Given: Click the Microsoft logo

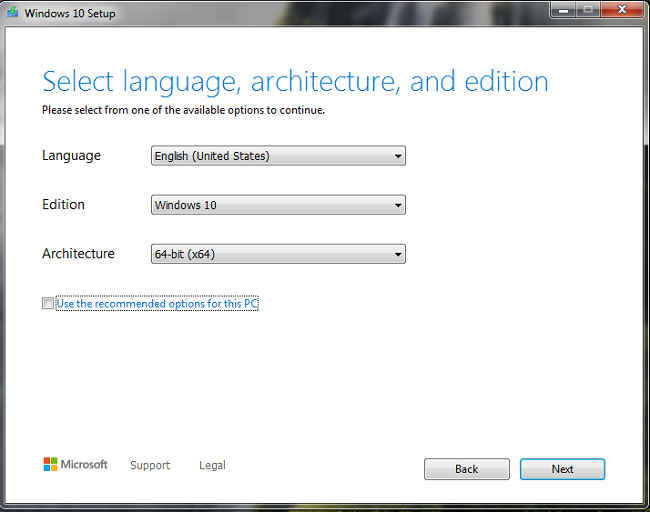Looking at the screenshot, I should point(75,464).
